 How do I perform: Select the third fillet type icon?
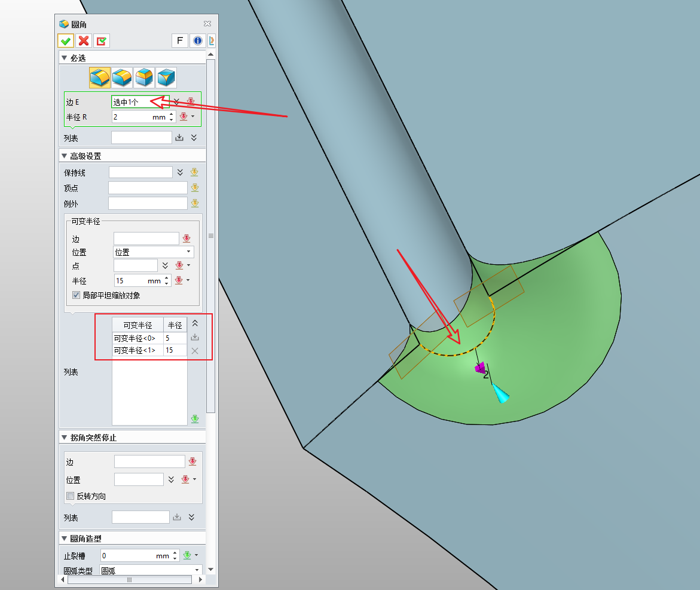(144, 77)
